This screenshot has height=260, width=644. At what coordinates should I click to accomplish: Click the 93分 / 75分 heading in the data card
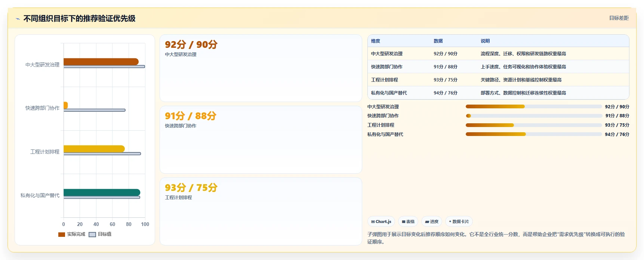coord(191,188)
